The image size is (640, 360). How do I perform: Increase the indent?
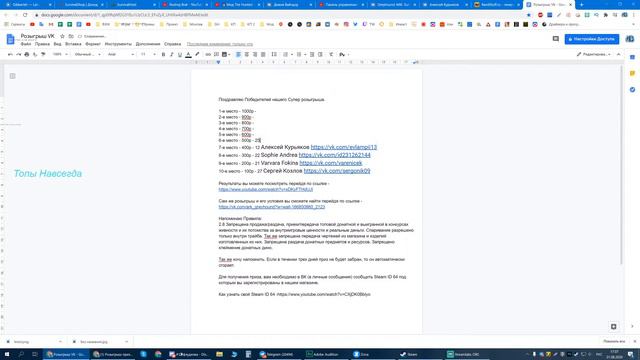pos(320,54)
